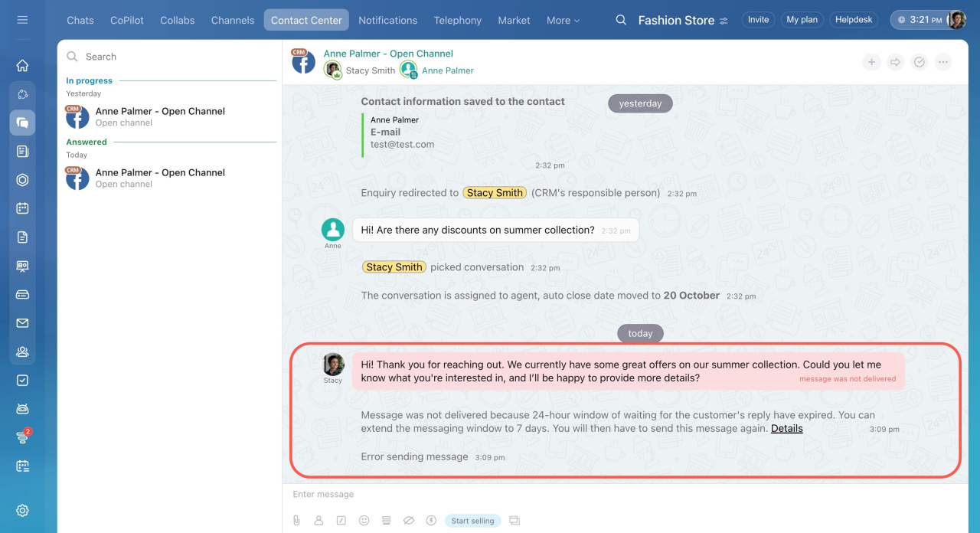Open the booking schedule sidebar icon
The width and height of the screenshot is (980, 533).
(x=22, y=466)
